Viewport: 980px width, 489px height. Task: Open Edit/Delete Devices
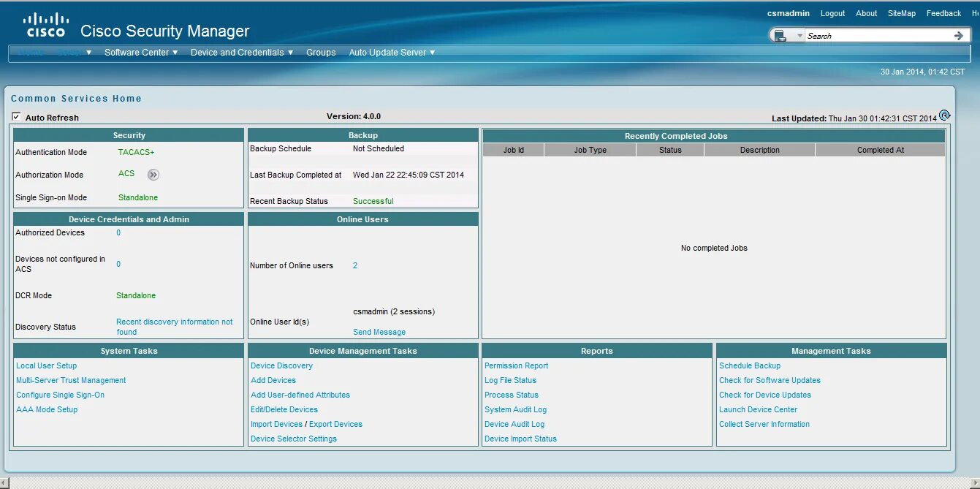(284, 409)
